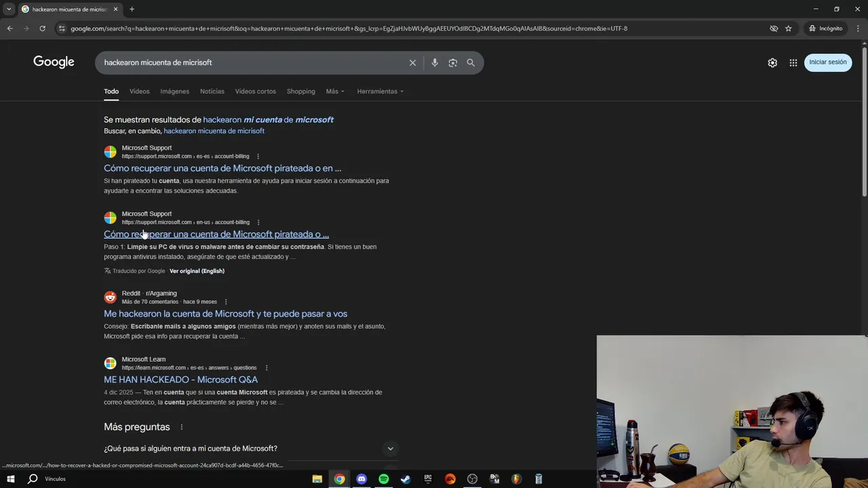
Task: Expand the Más search filter dropdown
Action: (335, 91)
